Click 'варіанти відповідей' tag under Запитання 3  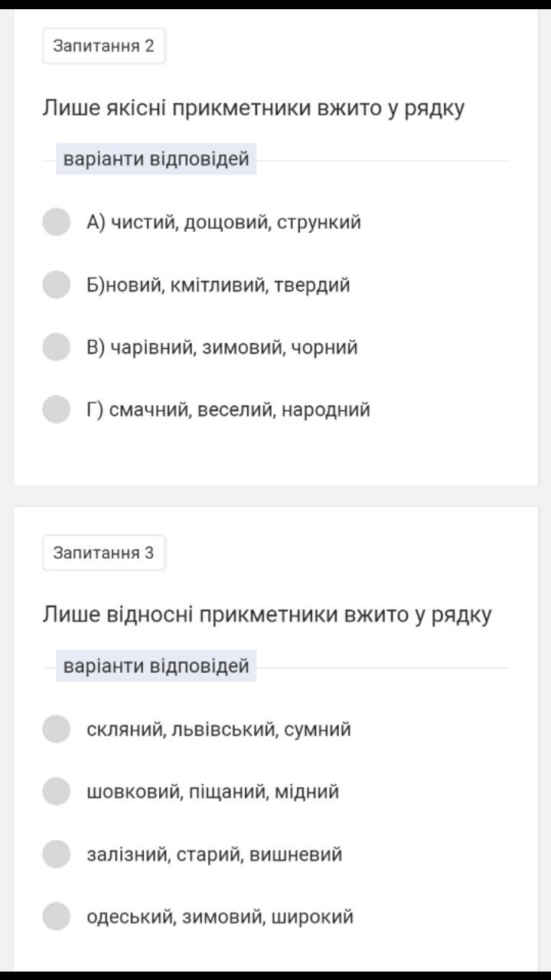pos(156,666)
